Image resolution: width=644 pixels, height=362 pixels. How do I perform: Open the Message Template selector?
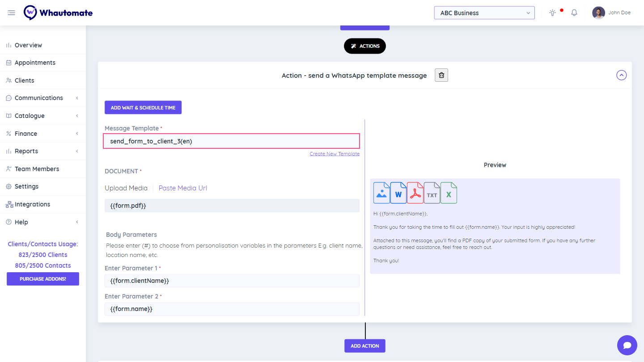(232, 141)
